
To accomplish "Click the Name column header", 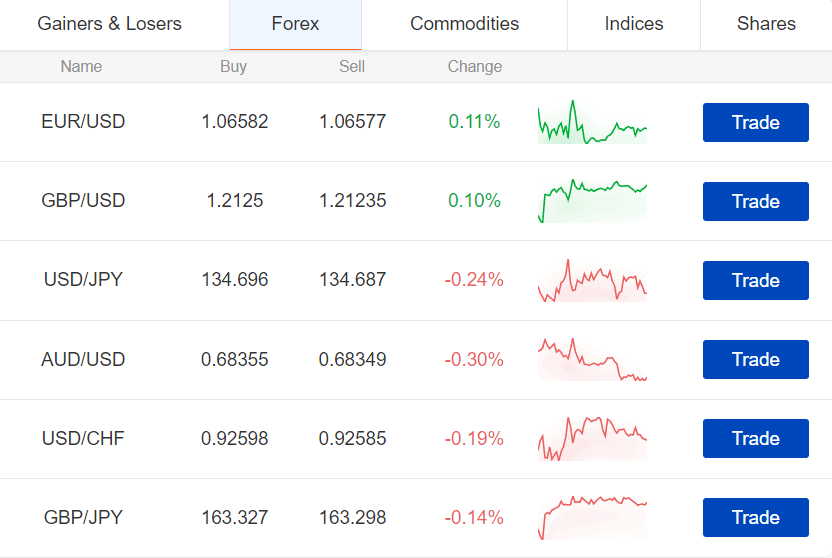I will [81, 66].
